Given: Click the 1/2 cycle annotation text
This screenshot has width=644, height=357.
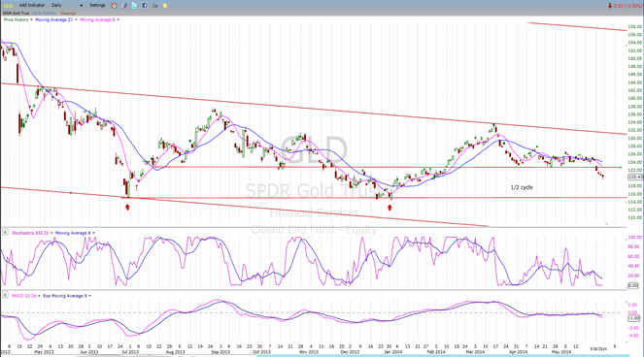Looking at the screenshot, I should click(522, 187).
